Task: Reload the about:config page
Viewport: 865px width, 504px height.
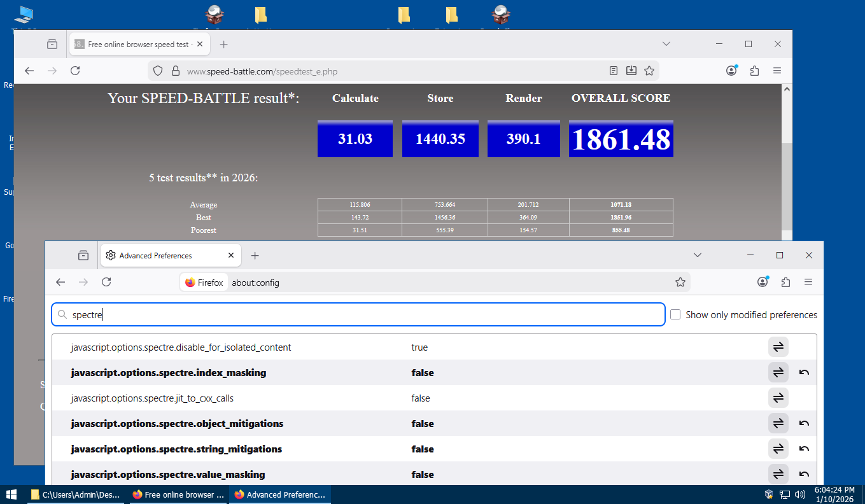Action: [106, 282]
